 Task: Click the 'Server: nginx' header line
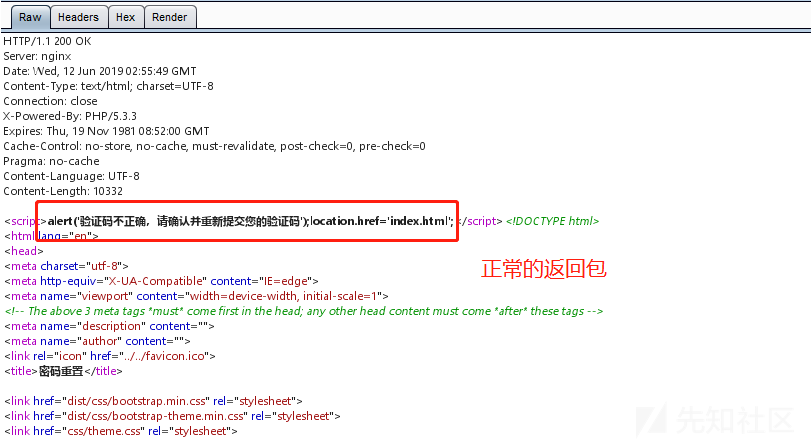tap(37, 56)
